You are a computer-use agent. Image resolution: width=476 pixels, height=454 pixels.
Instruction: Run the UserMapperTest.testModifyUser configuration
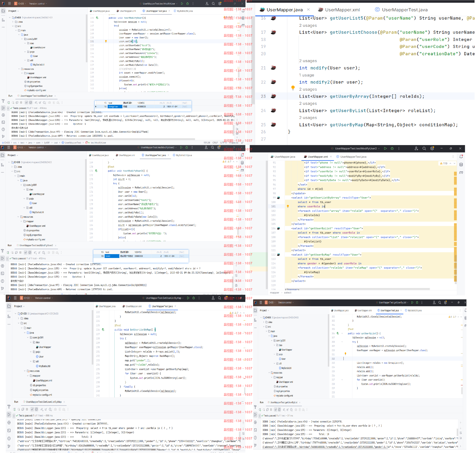tap(182, 4)
